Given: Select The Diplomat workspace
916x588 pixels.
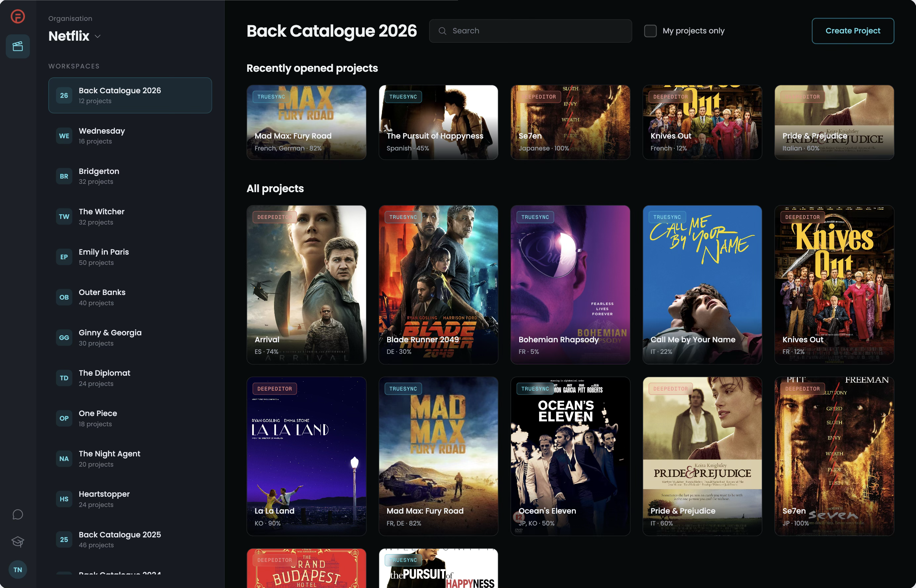Looking at the screenshot, I should (130, 378).
